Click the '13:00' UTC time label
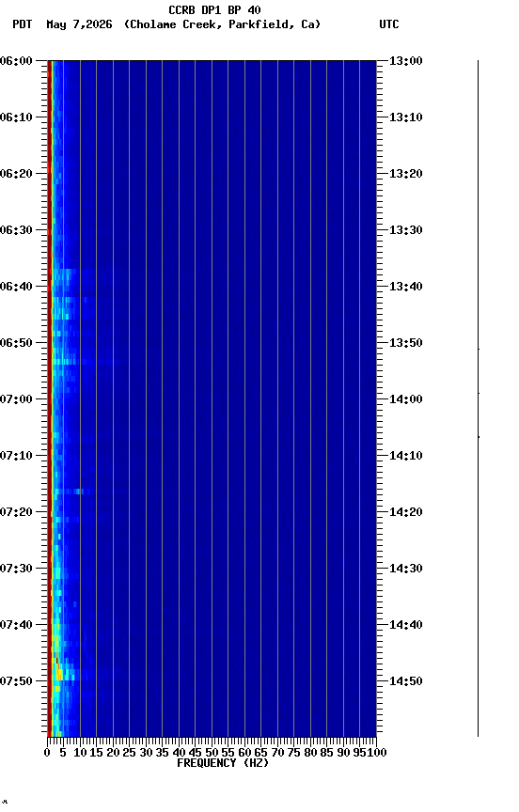The height and width of the screenshot is (812, 519). coord(406,61)
